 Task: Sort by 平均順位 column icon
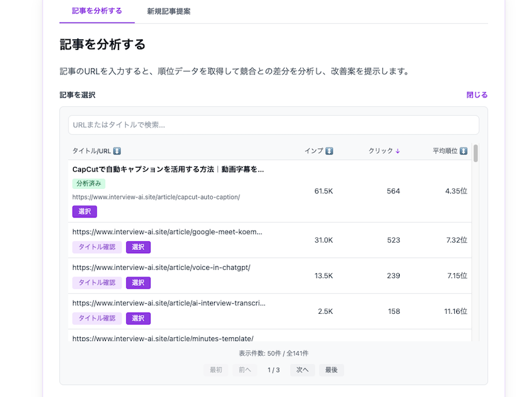click(x=464, y=151)
